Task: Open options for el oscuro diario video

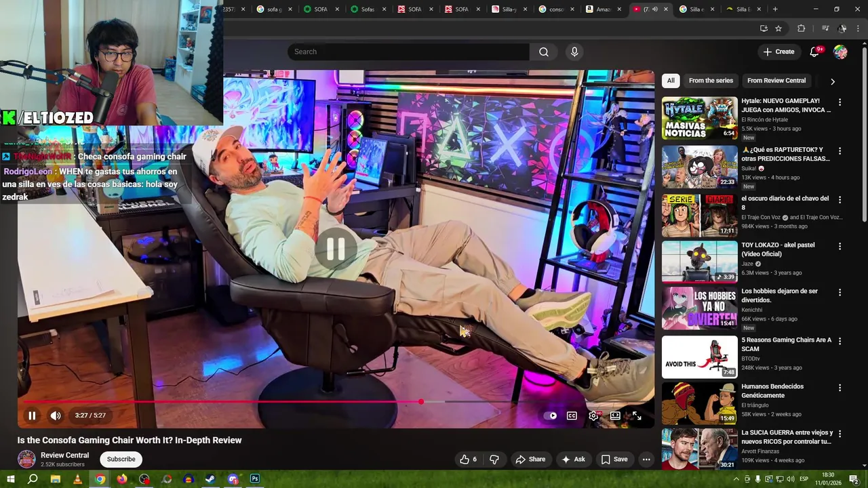Action: click(x=840, y=200)
